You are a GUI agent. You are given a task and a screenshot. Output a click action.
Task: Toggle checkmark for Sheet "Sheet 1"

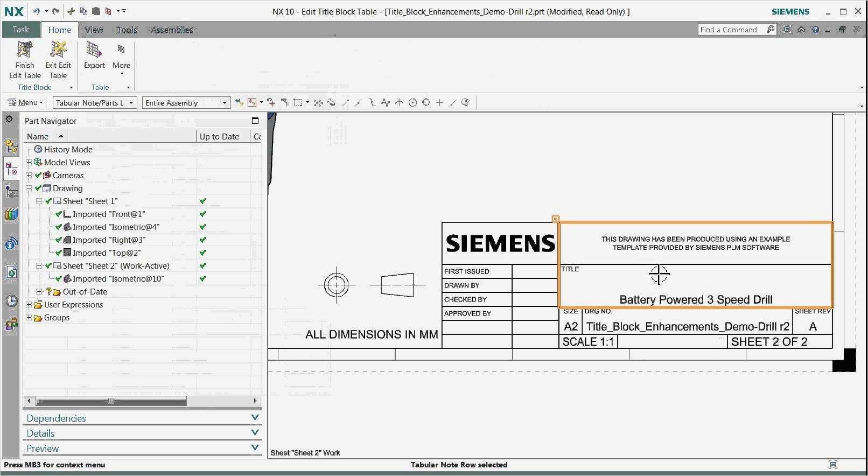[48, 201]
